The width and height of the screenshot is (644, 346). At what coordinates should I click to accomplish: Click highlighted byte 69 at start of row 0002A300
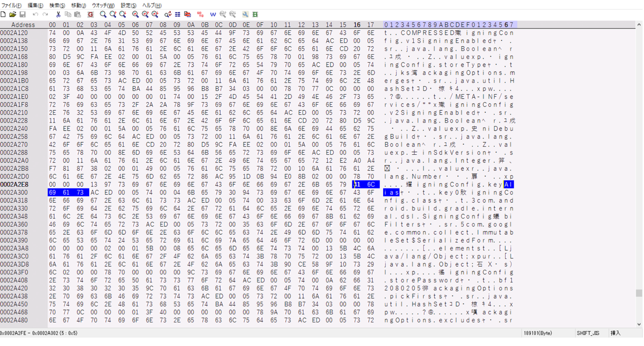52,192
